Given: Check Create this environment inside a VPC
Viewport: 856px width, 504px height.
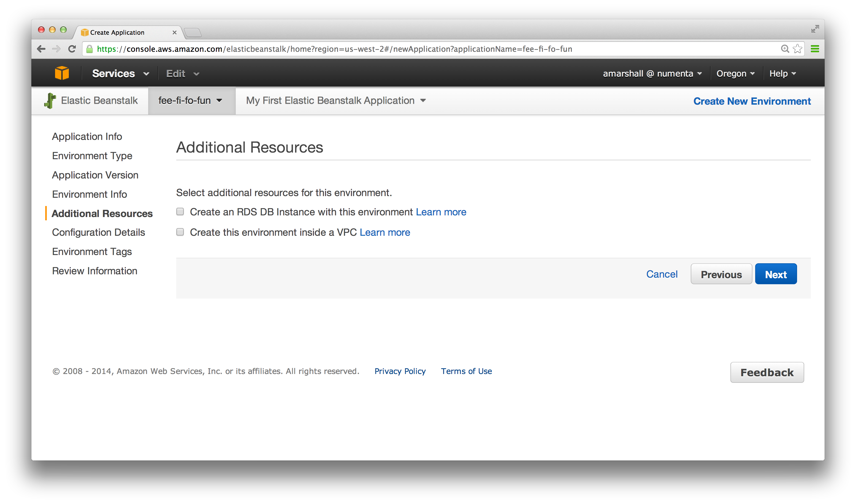Looking at the screenshot, I should [180, 232].
